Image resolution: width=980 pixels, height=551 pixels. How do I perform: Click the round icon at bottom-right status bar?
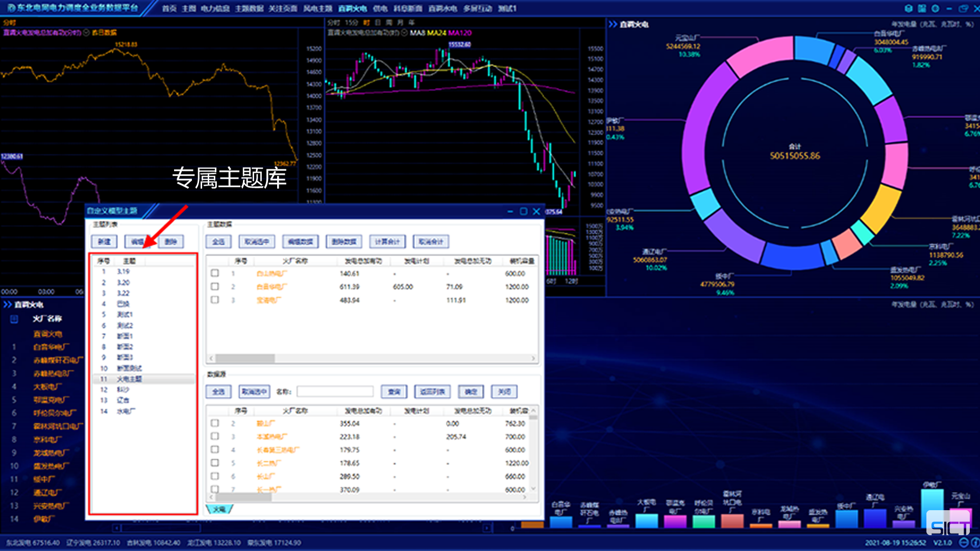(964, 542)
